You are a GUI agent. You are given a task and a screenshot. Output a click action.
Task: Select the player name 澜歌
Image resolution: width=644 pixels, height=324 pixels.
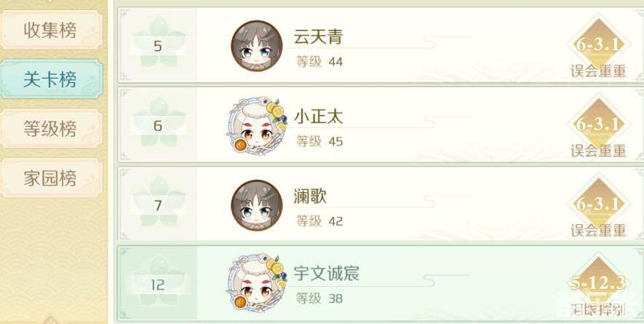310,197
